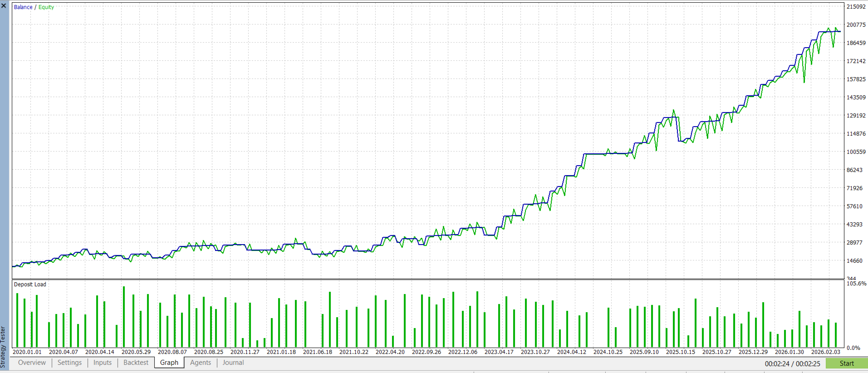
Task: Click the 215092 axis value
Action: click(856, 7)
